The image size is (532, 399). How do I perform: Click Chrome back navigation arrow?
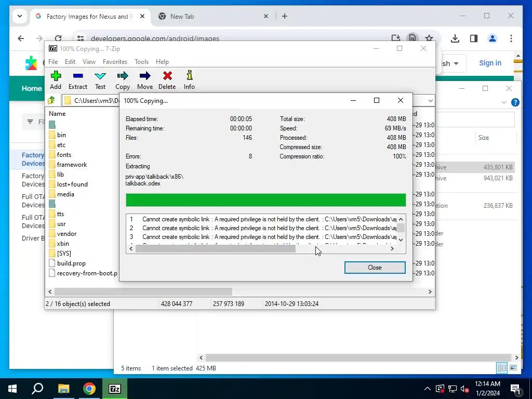pos(21,38)
